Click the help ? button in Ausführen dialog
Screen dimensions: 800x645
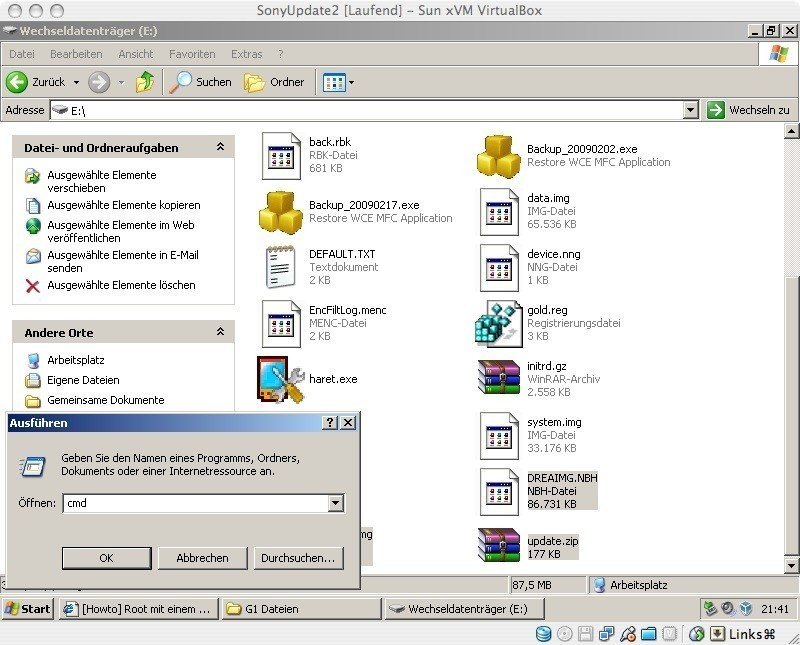[x=330, y=423]
